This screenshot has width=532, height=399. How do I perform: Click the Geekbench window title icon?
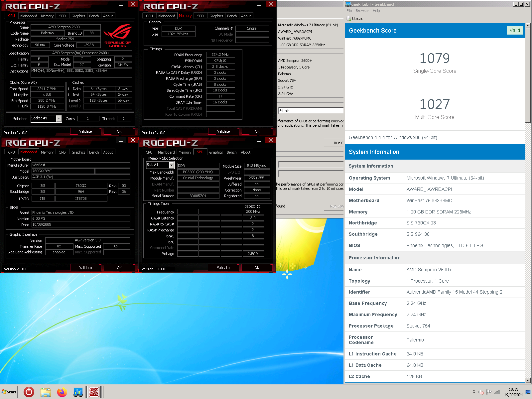point(348,4)
